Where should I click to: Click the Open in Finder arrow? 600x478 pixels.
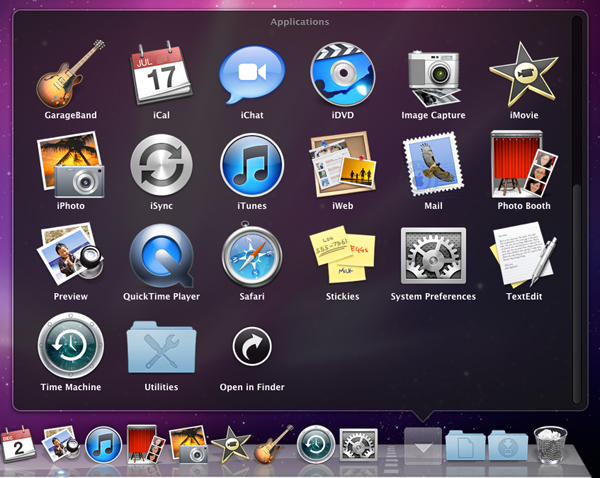click(x=252, y=346)
